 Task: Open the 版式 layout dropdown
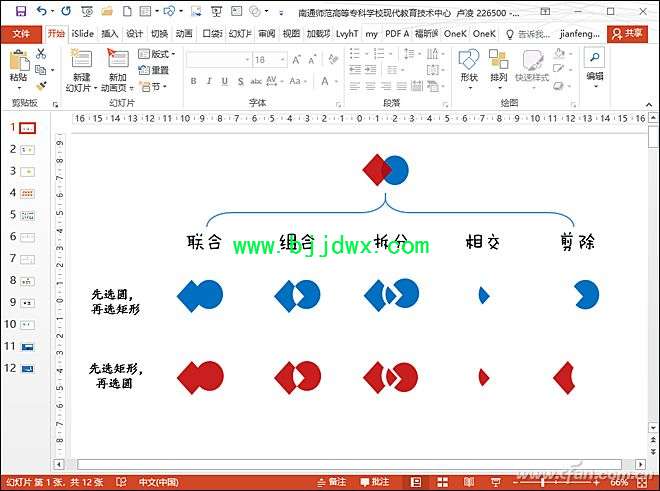click(x=157, y=54)
